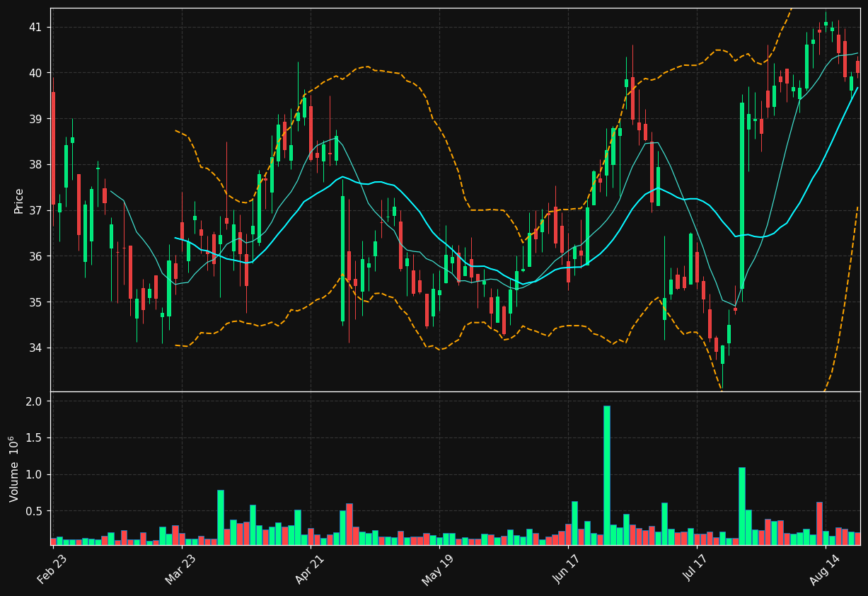Click the volume bar reaching just above 1.0

pyautogui.click(x=742, y=506)
